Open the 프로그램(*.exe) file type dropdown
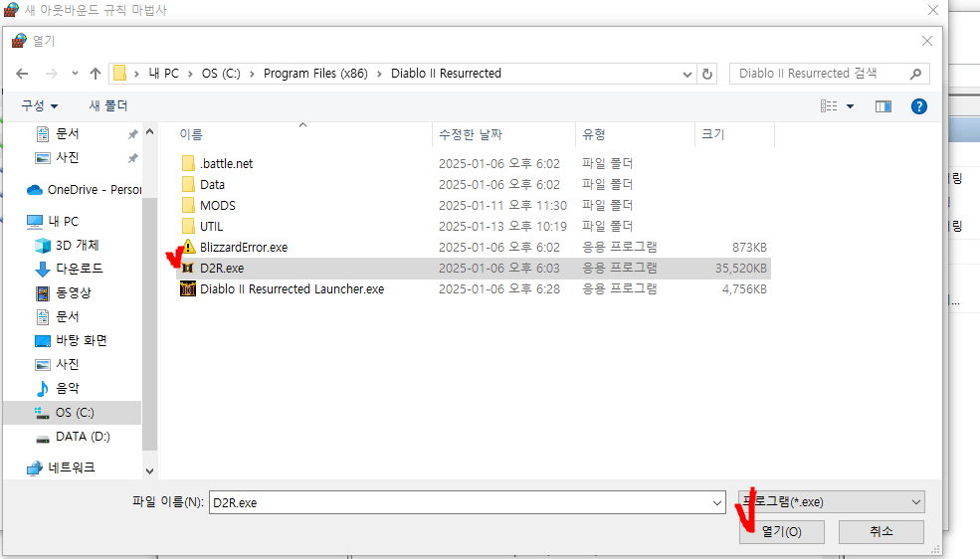Screen dimensions: 980x559 tap(832, 502)
